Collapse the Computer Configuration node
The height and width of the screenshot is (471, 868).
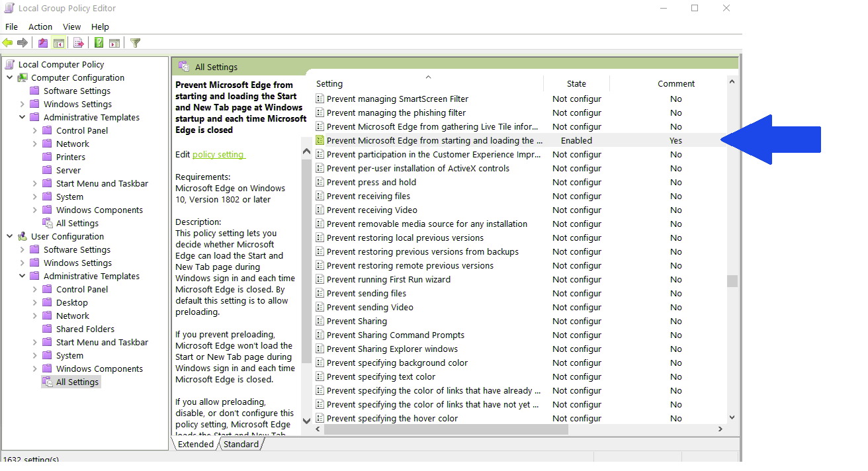pyautogui.click(x=10, y=77)
